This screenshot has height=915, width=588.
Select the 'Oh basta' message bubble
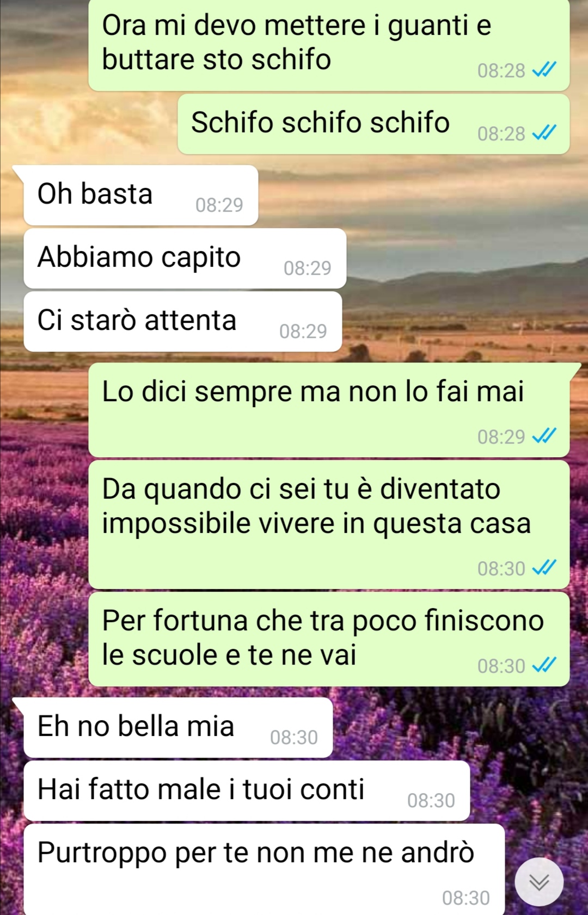tap(140, 195)
